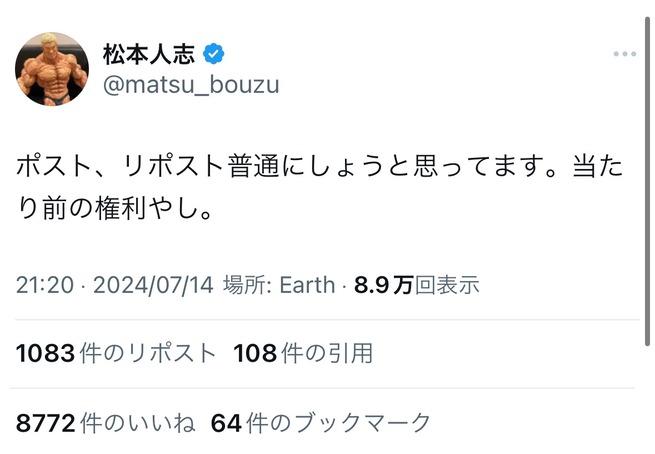Open the muscular figure profile avatar

click(52, 69)
